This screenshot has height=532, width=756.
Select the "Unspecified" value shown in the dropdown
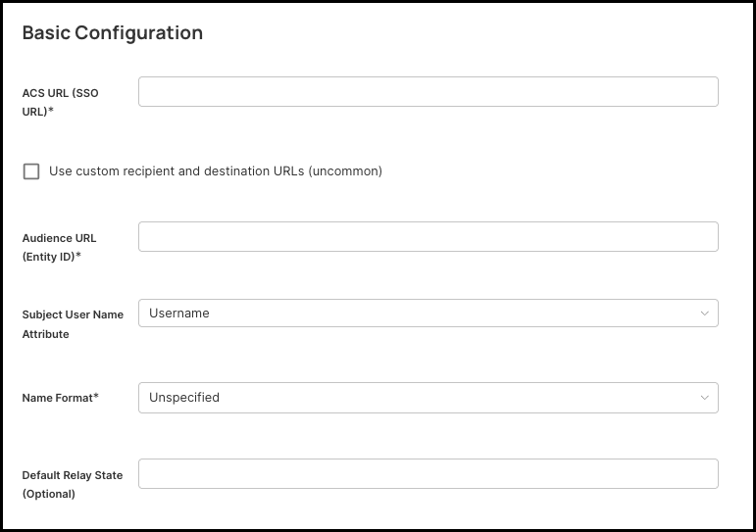point(184,398)
